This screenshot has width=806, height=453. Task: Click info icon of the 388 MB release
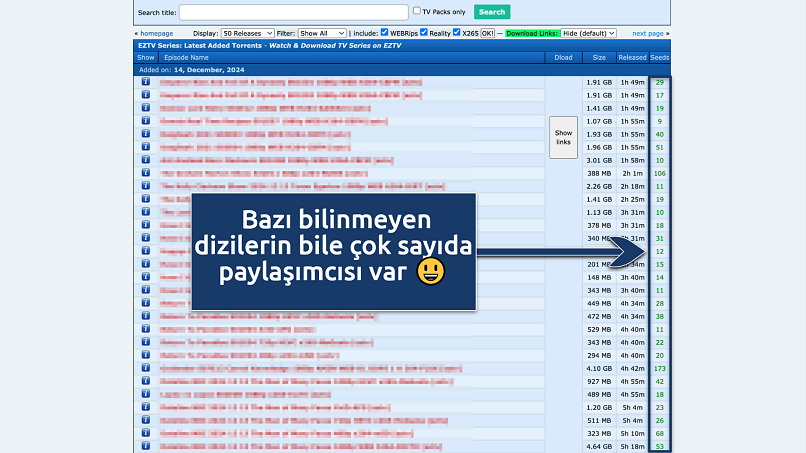(x=145, y=173)
